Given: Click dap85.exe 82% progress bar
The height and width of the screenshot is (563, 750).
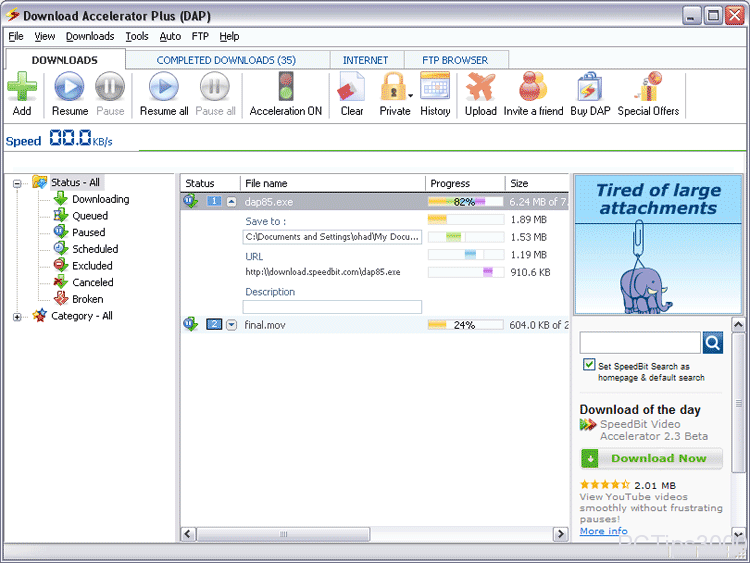Looking at the screenshot, I should [465, 202].
